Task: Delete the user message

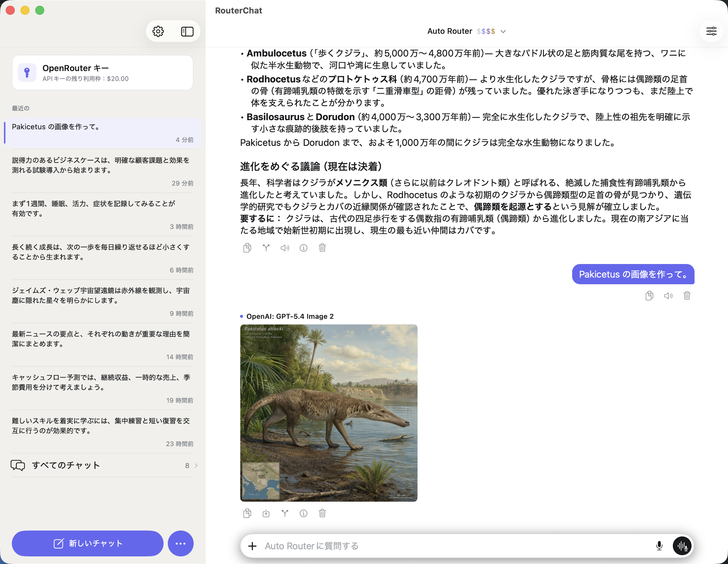Action: (687, 296)
